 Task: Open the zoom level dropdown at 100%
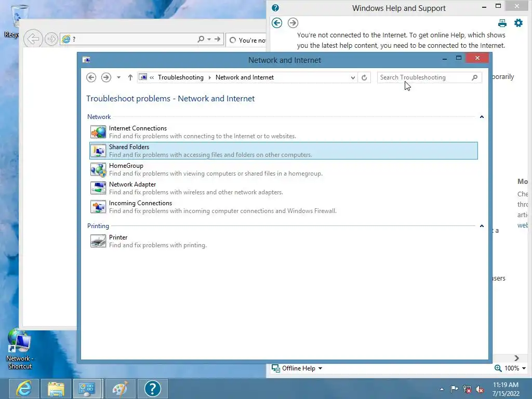pos(524,368)
